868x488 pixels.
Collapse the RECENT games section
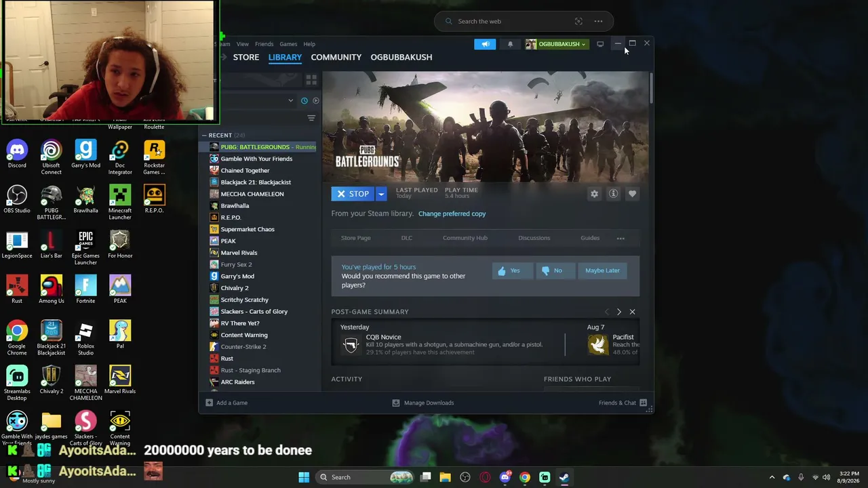click(x=204, y=136)
